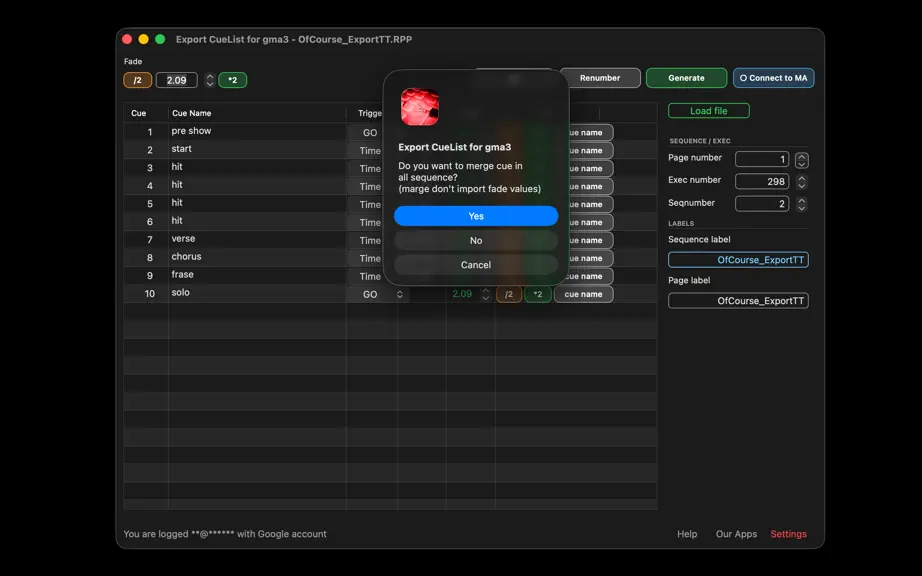Viewport: 922px width, 576px height.
Task: Click the Load file button
Action: coord(709,110)
